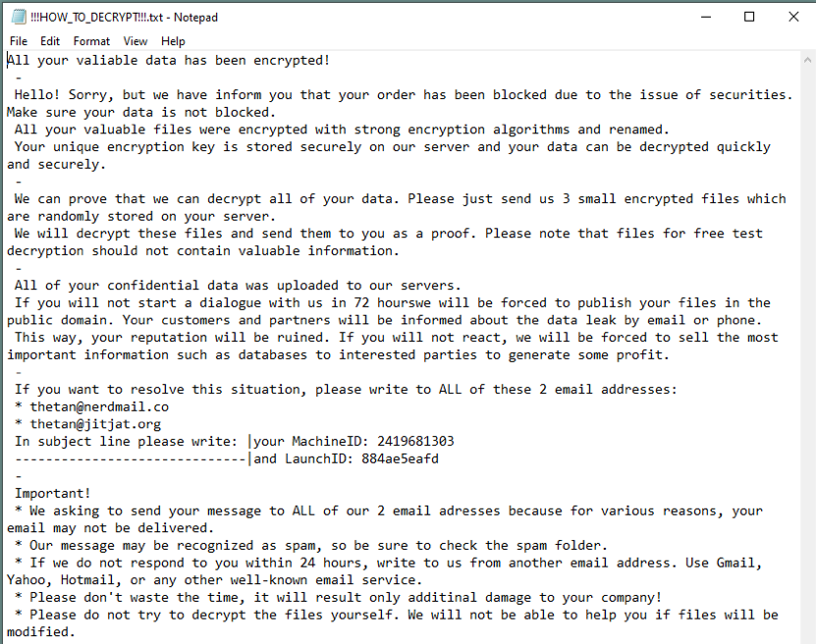Viewport: 816px width, 644px height.
Task: Open the Format menu
Action: pyautogui.click(x=91, y=41)
